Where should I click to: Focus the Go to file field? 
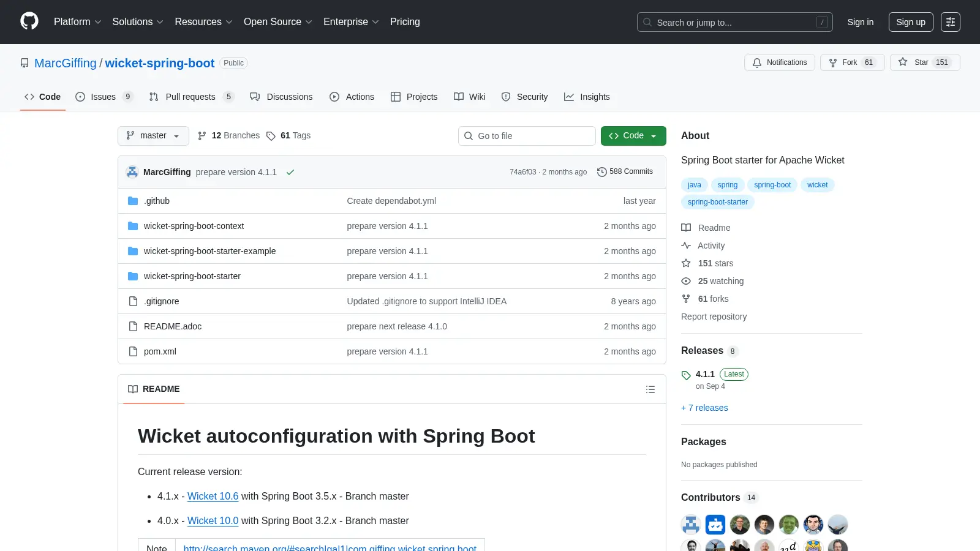pos(527,136)
